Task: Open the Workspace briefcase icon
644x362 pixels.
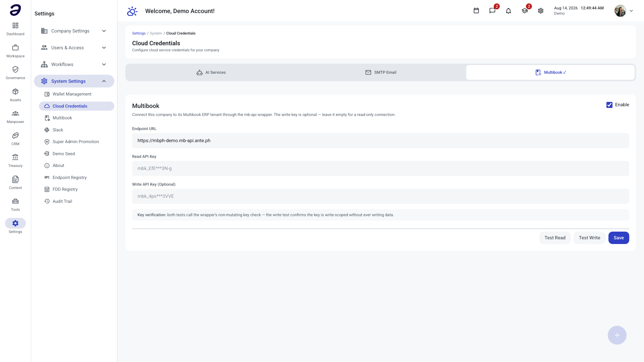Action: [15, 48]
